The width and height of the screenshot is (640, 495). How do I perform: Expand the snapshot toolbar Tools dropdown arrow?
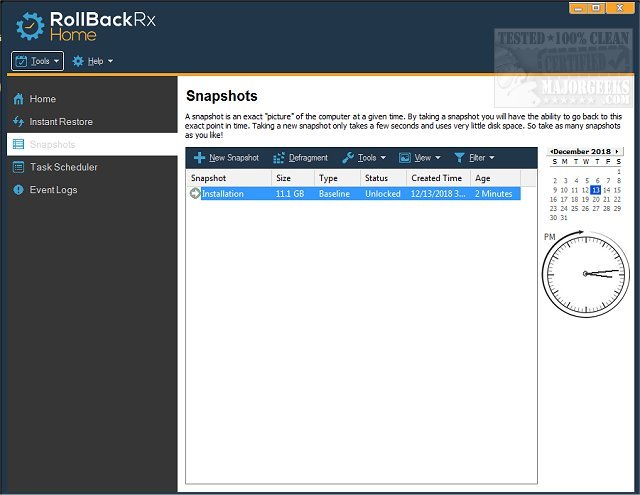pyautogui.click(x=383, y=158)
